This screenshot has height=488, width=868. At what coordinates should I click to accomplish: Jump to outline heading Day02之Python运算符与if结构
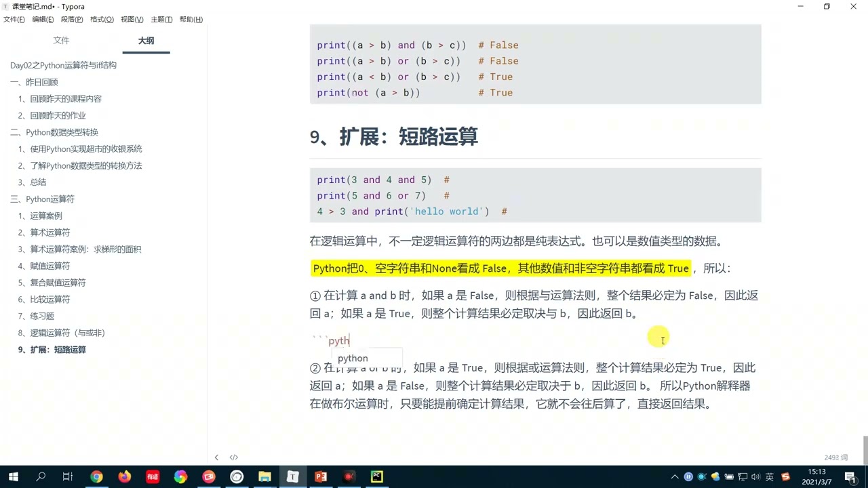tap(63, 66)
